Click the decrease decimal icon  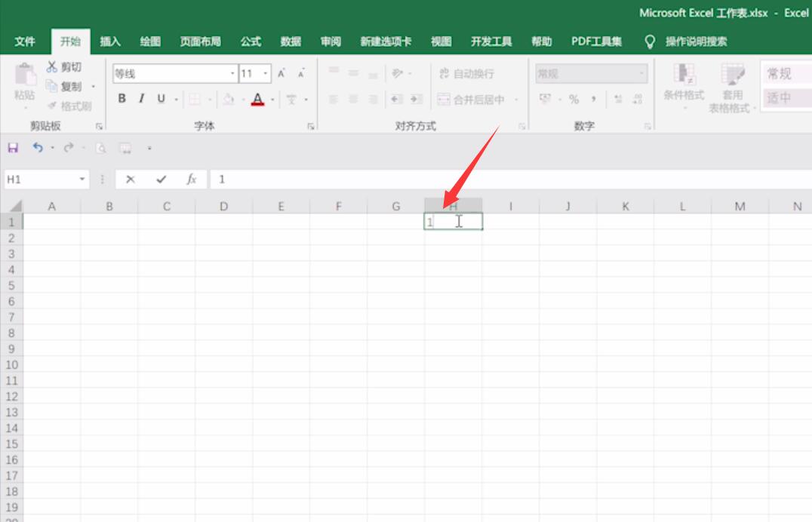tap(638, 99)
